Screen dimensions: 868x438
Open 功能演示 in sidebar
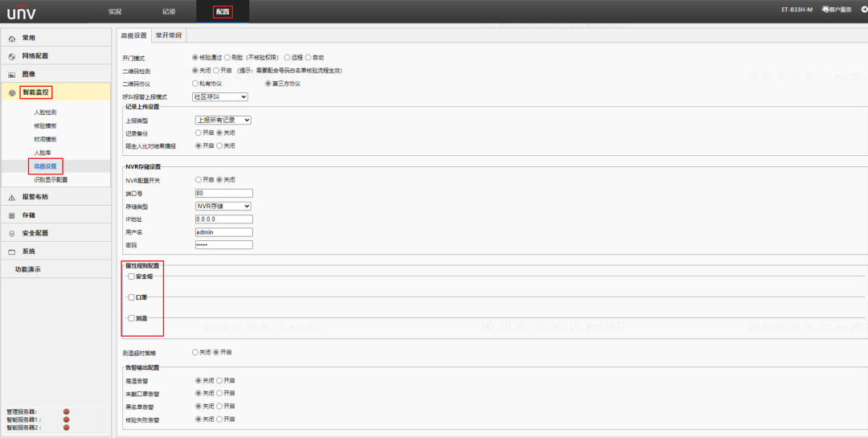tap(27, 270)
